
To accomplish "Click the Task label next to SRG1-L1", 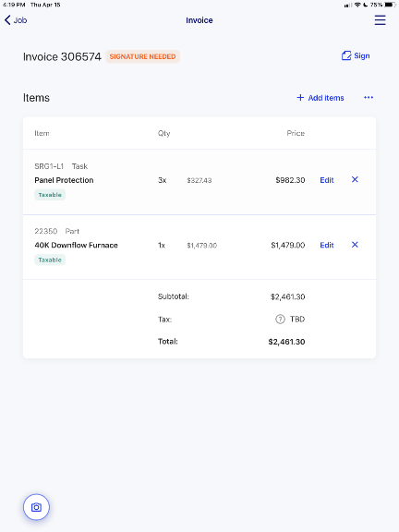I will pos(79,166).
